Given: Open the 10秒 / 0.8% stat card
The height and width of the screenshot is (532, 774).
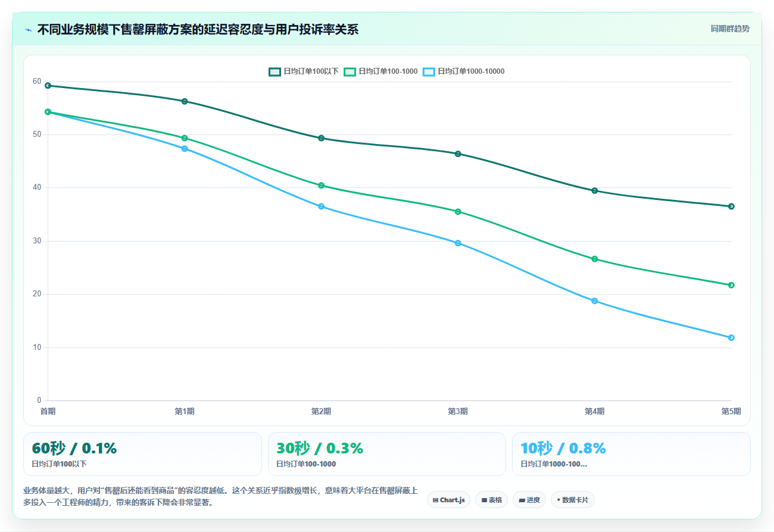Looking at the screenshot, I should point(631,454).
